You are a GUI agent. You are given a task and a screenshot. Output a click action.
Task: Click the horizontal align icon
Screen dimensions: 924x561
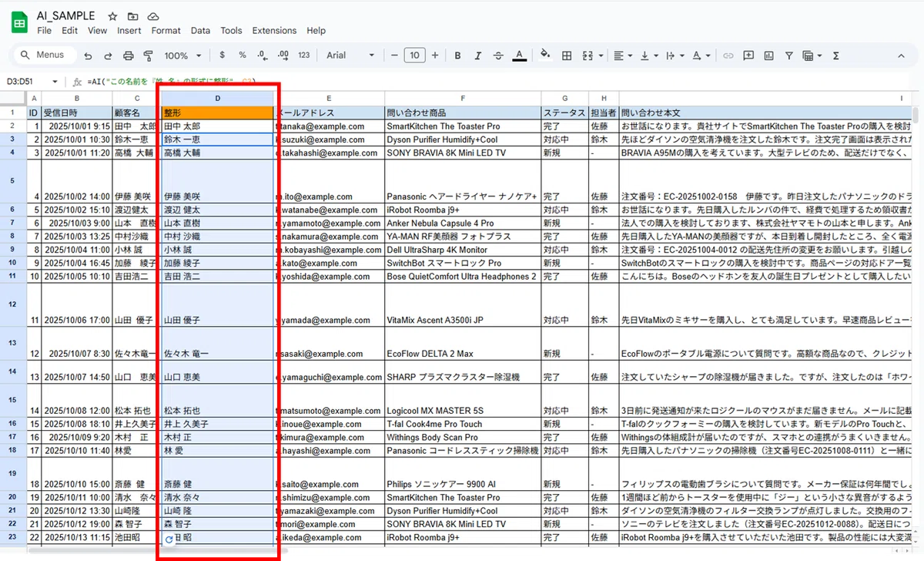tap(618, 55)
